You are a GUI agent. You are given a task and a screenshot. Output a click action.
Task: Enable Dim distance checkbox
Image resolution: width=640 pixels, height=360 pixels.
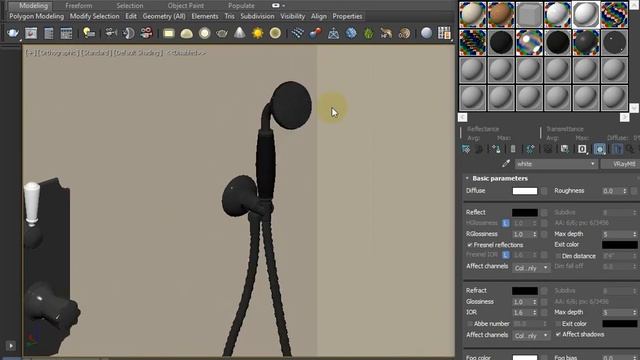pyautogui.click(x=558, y=256)
